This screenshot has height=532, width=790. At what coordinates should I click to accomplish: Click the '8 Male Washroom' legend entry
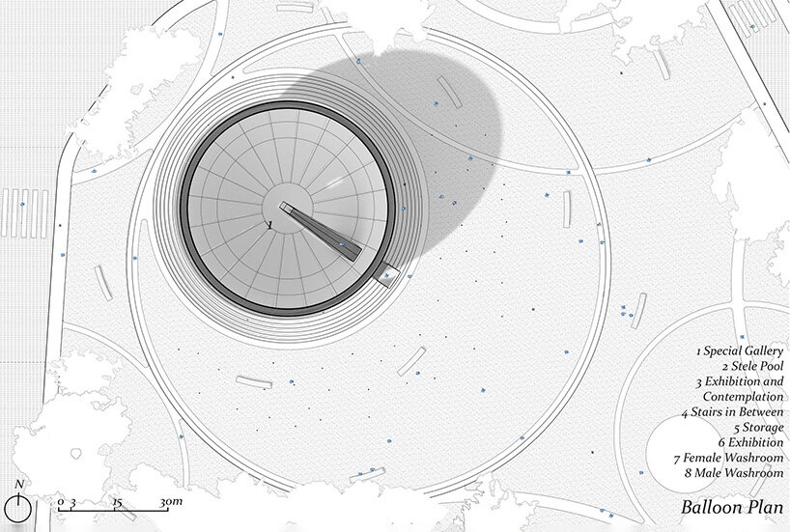(x=736, y=473)
